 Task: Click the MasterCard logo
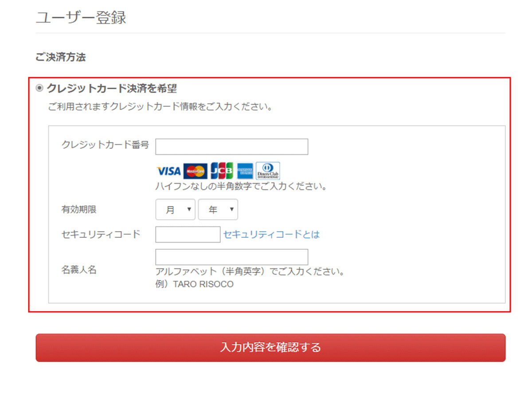point(196,171)
